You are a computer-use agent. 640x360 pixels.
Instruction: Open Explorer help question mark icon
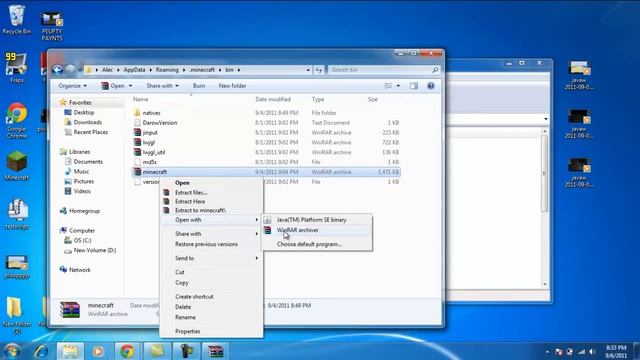coord(431,86)
